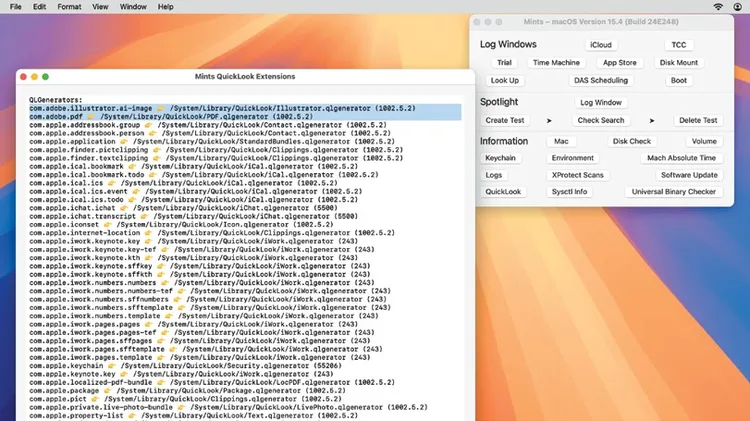This screenshot has height=421, width=750.
Task: Click the com.apple.iconset line
Action: pos(181,224)
